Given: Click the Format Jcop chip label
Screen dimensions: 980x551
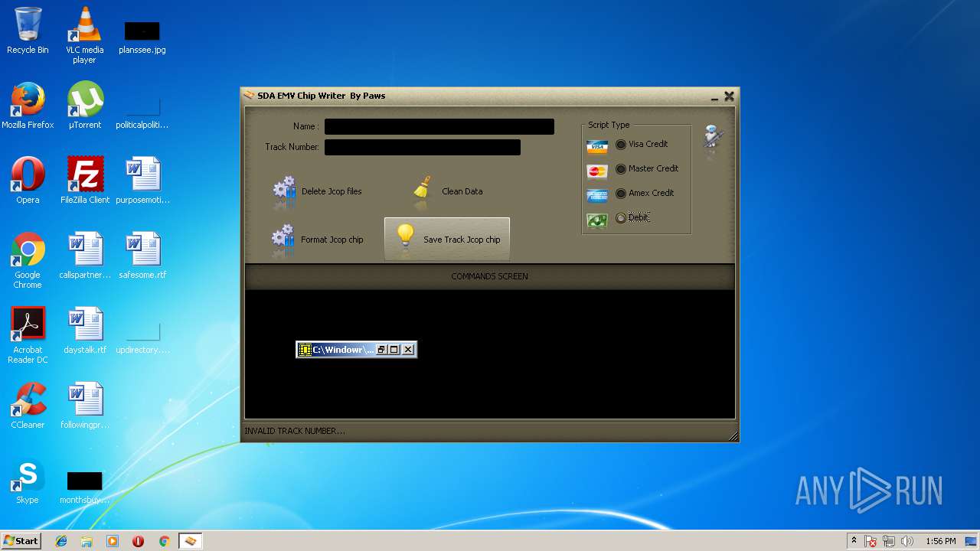Looking at the screenshot, I should [332, 240].
